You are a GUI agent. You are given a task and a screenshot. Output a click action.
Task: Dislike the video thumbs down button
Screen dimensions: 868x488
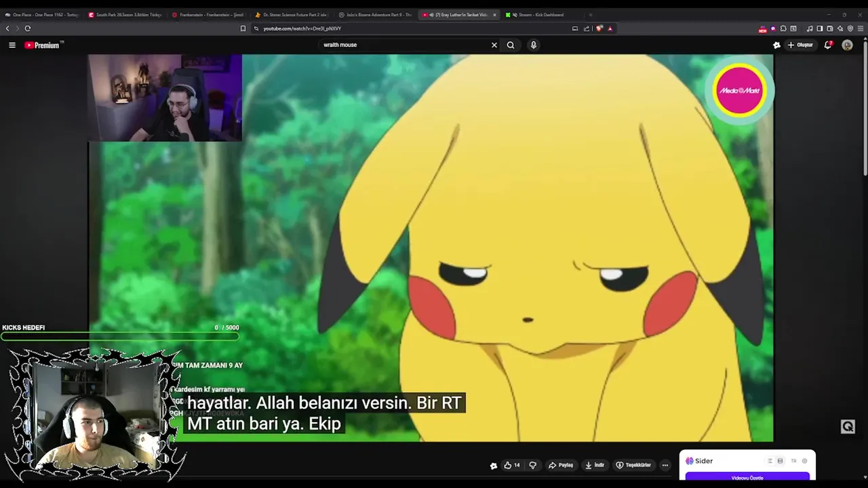coord(532,465)
